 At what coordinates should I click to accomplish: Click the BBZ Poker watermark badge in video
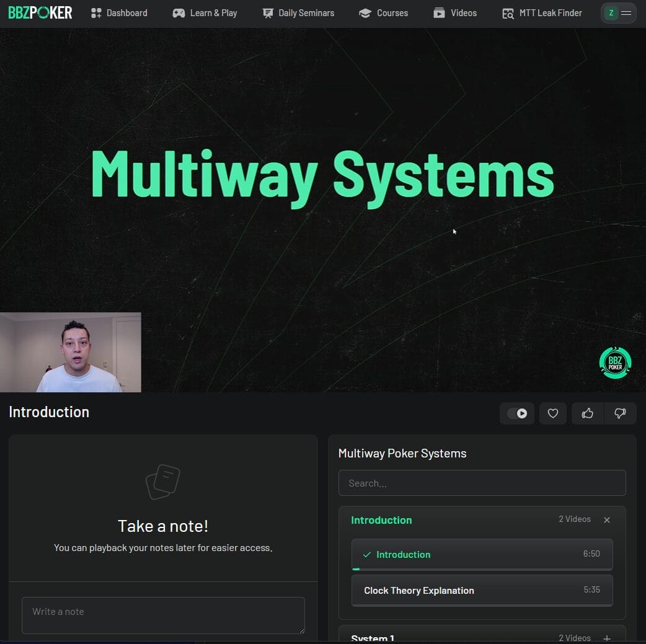tap(615, 363)
